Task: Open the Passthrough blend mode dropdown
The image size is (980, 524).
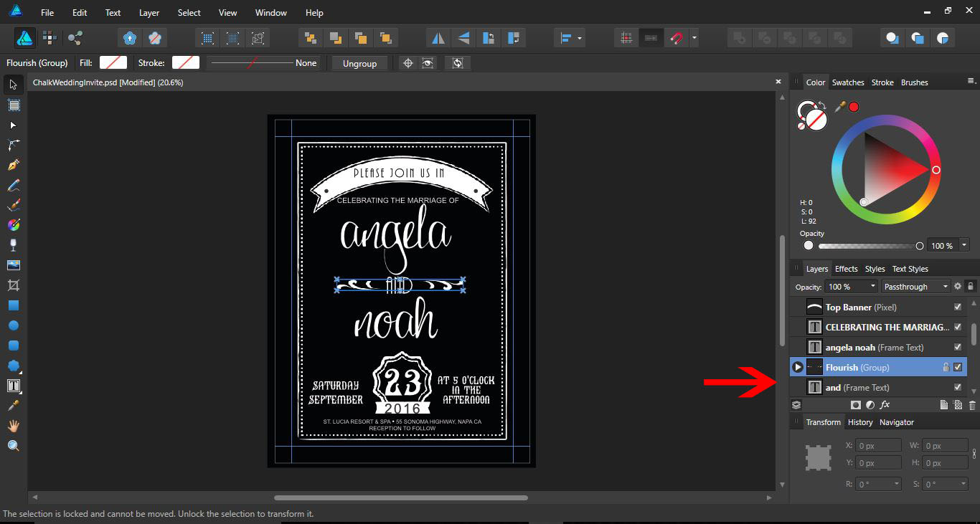Action: click(x=915, y=287)
